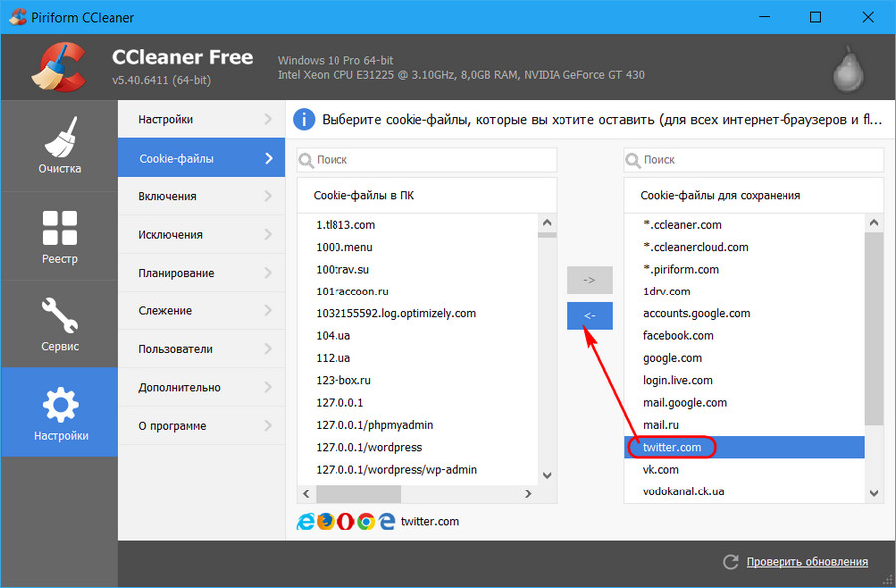Select login.live.com in keep list
This screenshot has height=588, width=896.
[x=745, y=380]
